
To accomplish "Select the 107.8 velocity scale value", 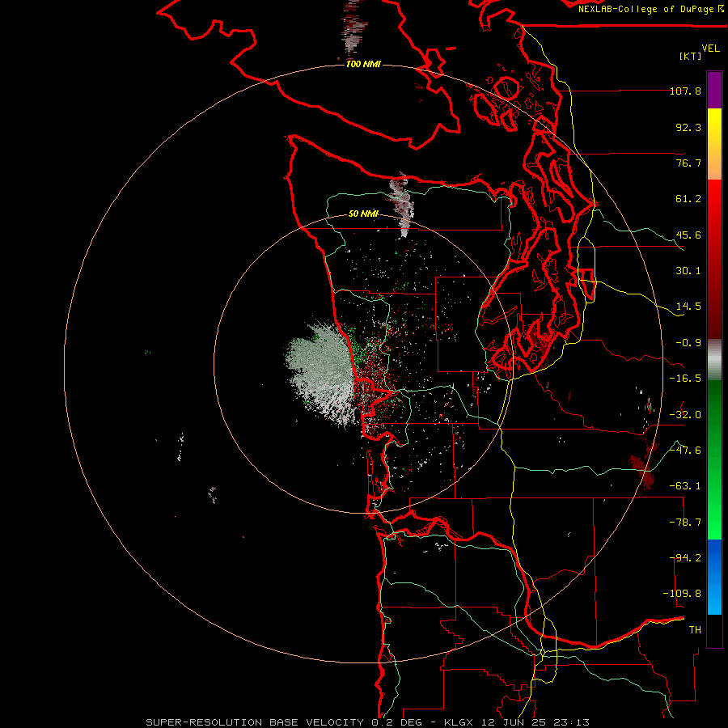I will pos(685,91).
